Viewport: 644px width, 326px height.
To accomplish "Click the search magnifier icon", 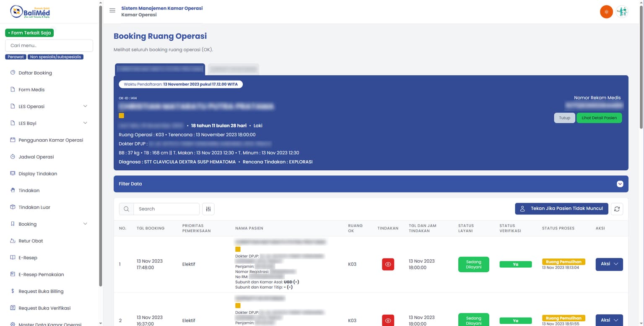I will 126,209.
